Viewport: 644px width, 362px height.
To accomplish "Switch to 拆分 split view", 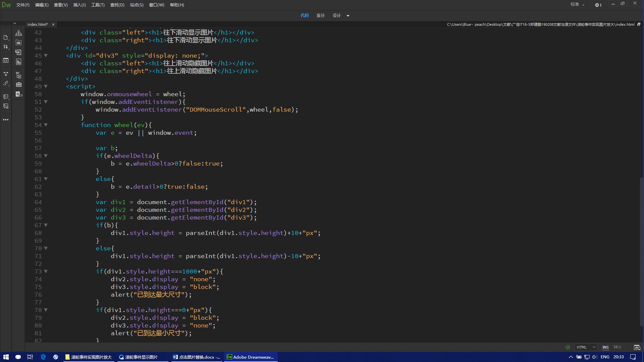I will point(320,15).
